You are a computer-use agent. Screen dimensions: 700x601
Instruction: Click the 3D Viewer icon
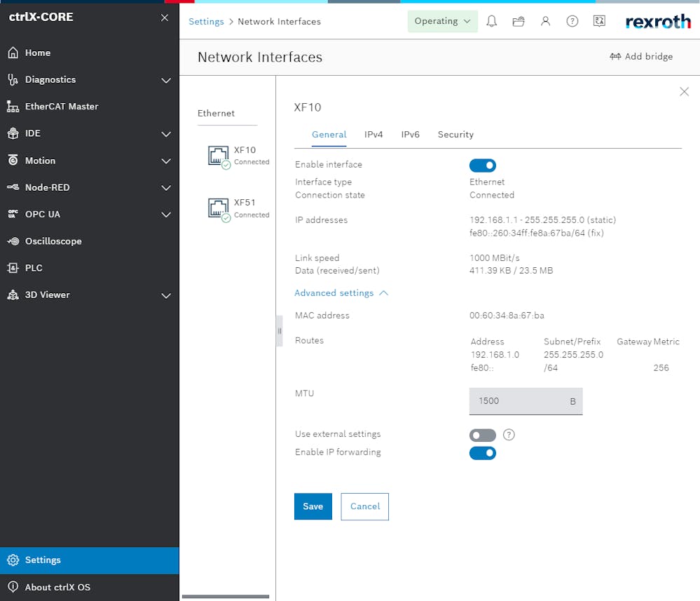(13, 295)
